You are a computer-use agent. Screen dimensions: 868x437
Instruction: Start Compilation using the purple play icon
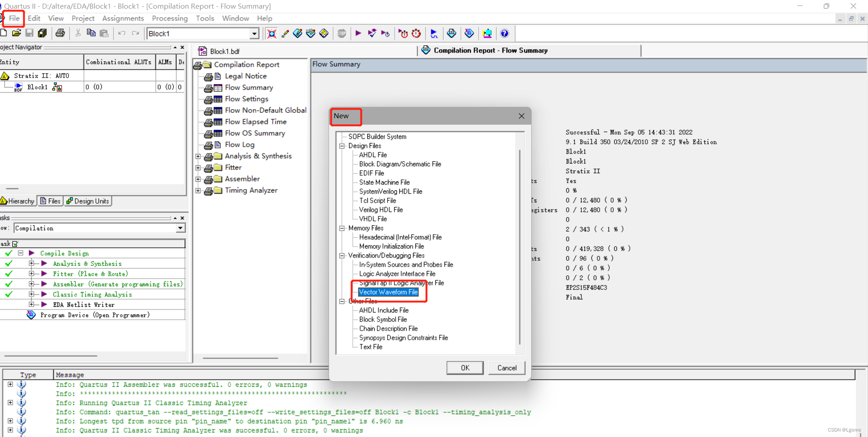[358, 33]
